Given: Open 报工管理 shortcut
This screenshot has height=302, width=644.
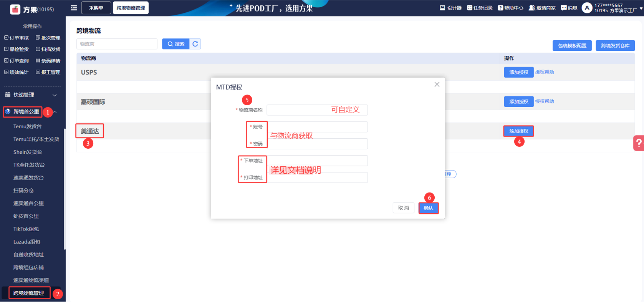Looking at the screenshot, I should click(x=48, y=72).
